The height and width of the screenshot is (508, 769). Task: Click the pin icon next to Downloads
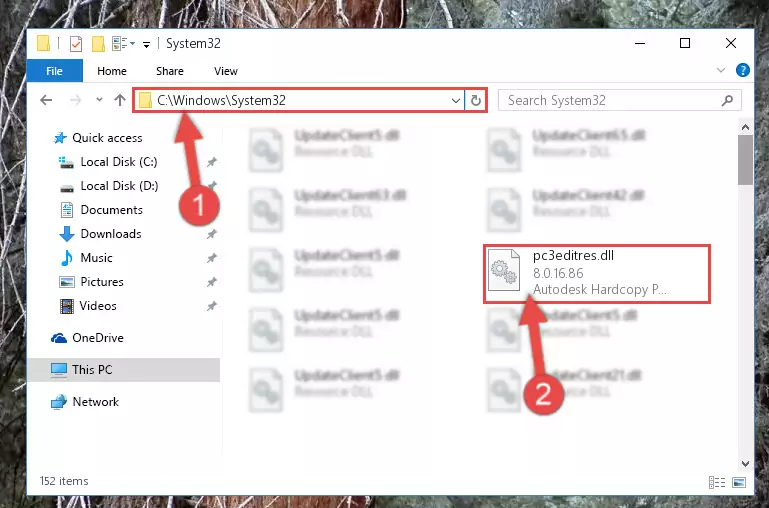[x=211, y=234]
